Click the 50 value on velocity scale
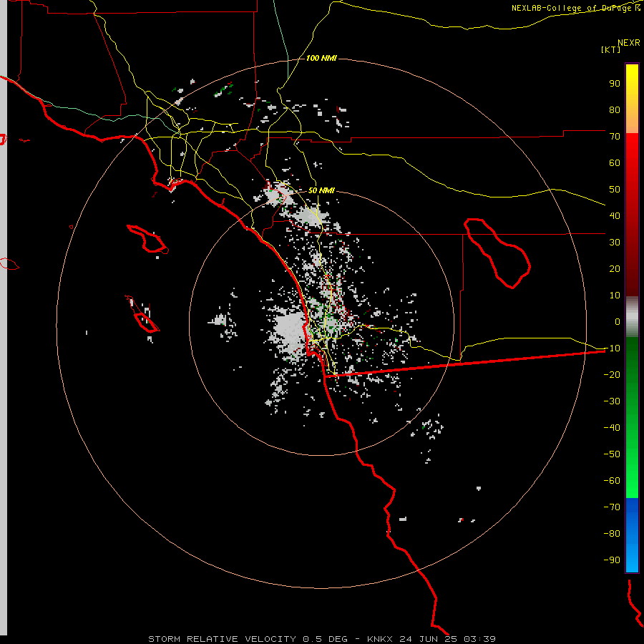 (615, 190)
